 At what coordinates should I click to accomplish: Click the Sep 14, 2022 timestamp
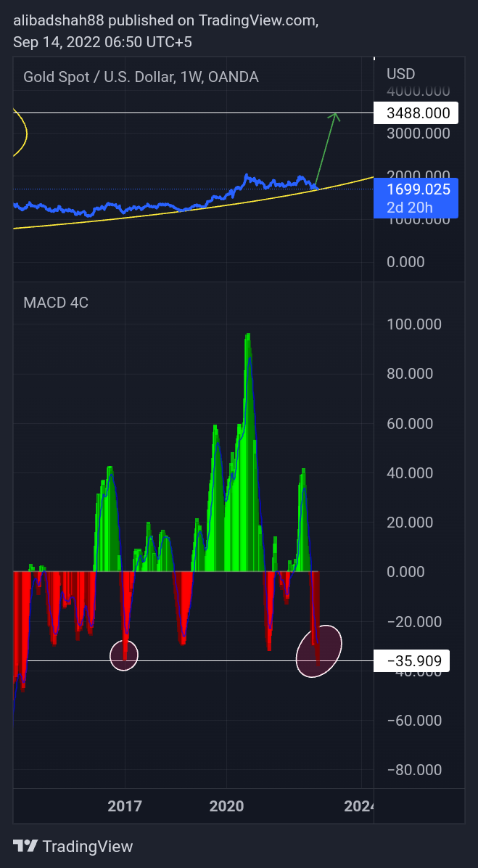coord(102,41)
